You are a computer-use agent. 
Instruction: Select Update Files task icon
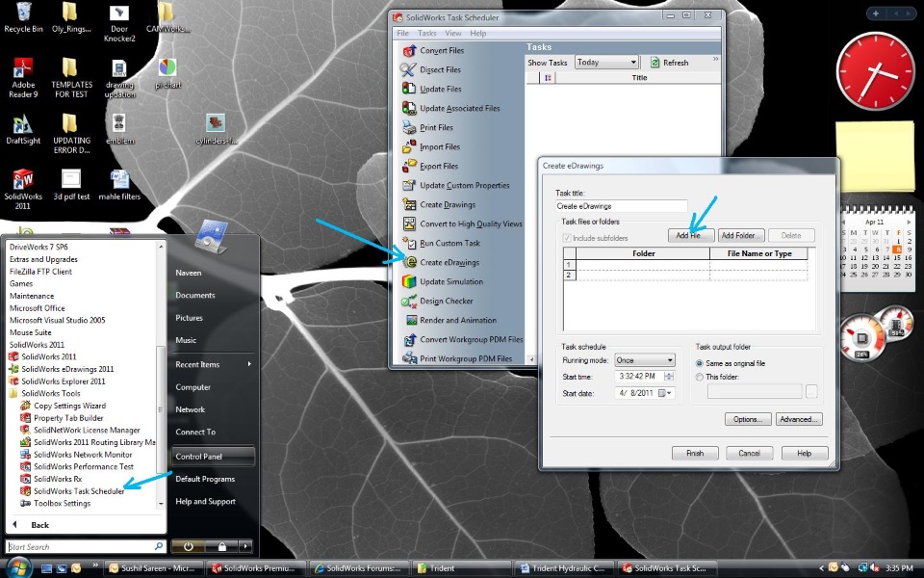[x=409, y=89]
